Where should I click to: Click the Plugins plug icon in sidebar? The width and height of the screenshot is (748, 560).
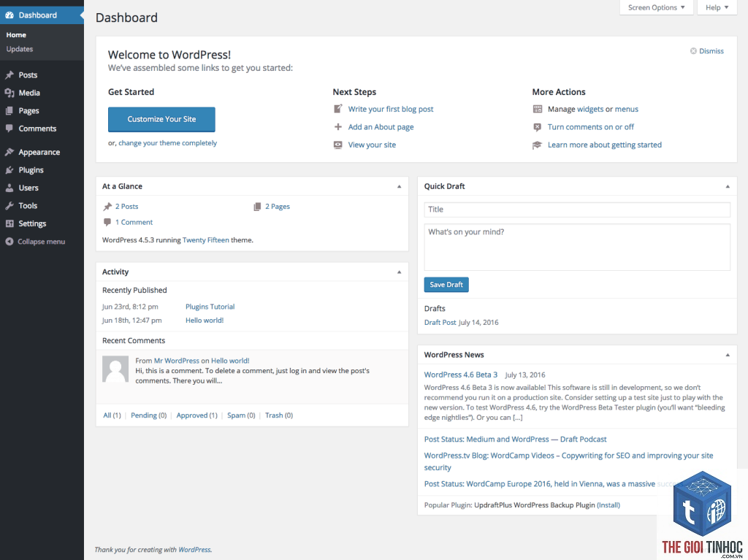point(9,170)
